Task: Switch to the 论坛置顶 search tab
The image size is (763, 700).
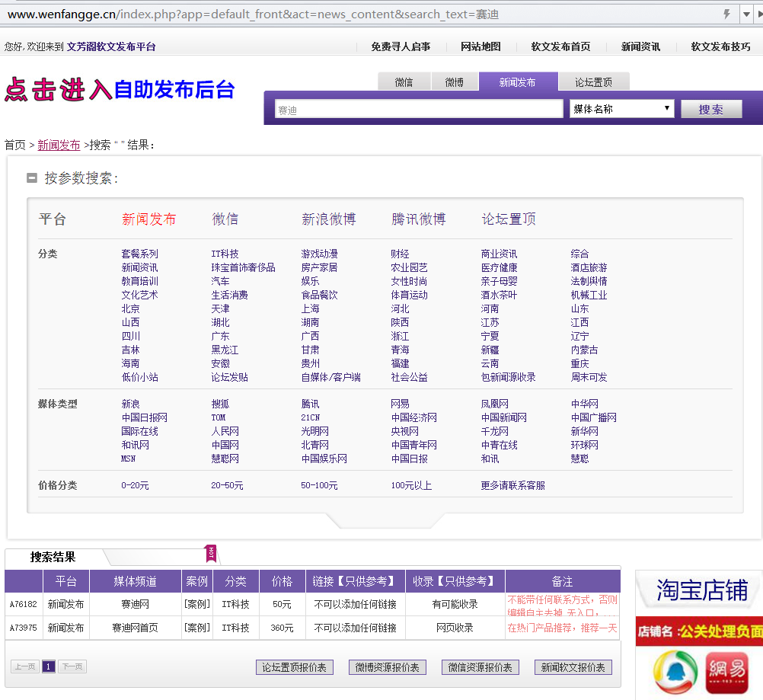Action: tap(594, 82)
